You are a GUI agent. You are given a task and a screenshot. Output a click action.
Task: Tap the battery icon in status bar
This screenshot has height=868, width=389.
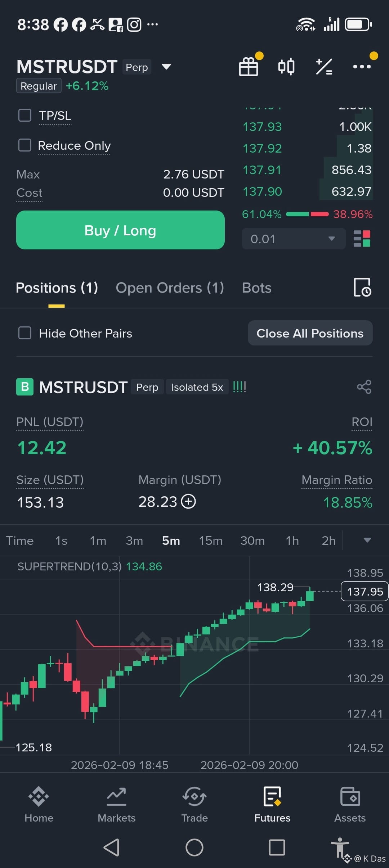358,24
